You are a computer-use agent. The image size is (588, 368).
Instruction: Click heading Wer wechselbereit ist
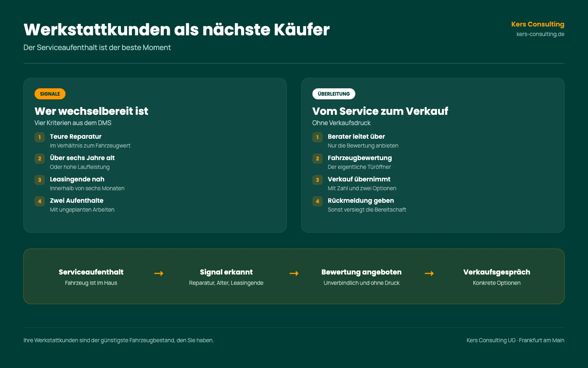point(91,111)
